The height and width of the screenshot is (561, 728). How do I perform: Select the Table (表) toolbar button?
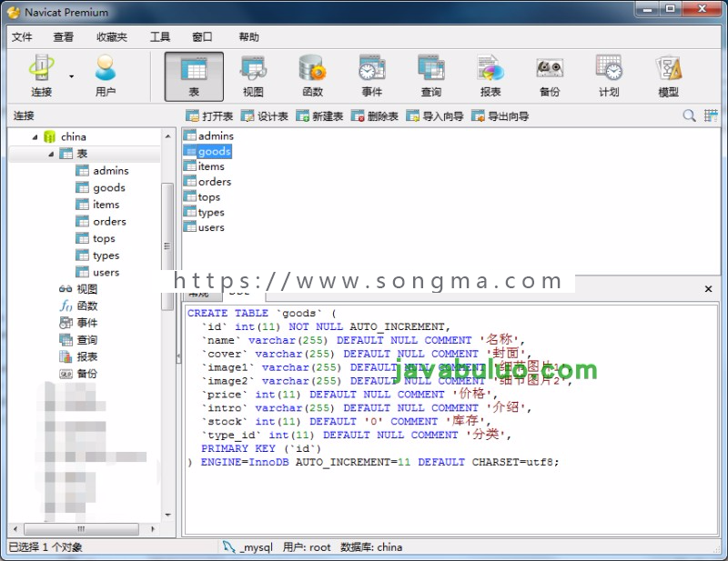(x=194, y=76)
